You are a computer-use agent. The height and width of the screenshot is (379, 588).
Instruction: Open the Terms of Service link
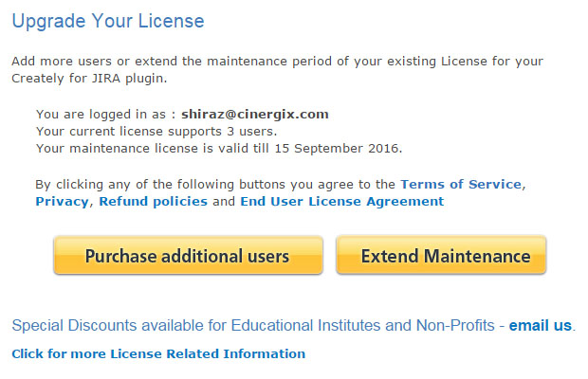coord(461,184)
